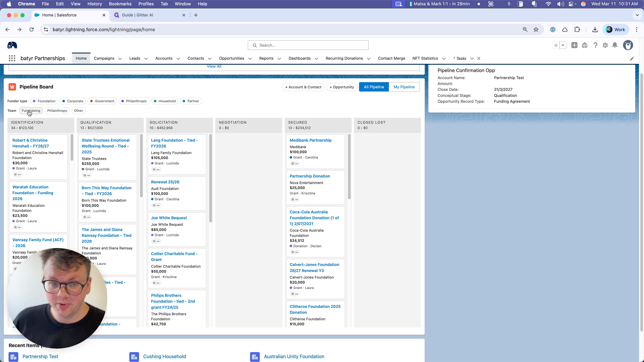Click the Chrome address bar URL

click(x=104, y=29)
